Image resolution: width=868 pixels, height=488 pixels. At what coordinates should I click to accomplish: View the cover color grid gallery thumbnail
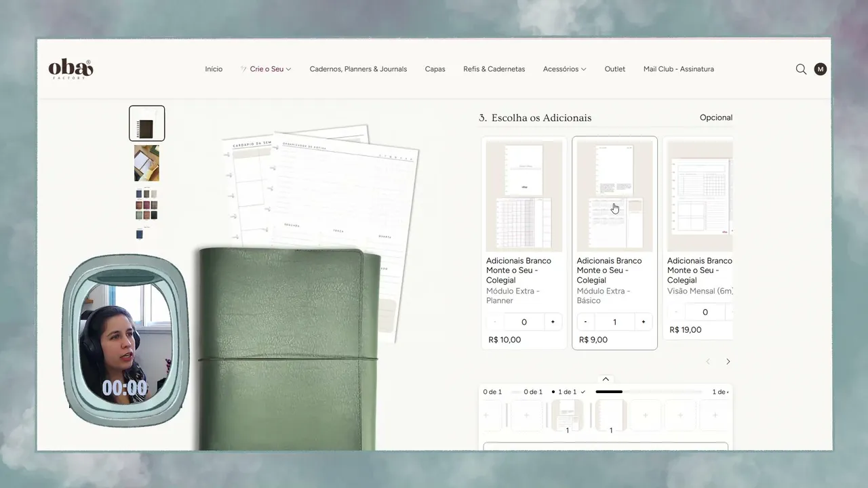click(x=146, y=204)
